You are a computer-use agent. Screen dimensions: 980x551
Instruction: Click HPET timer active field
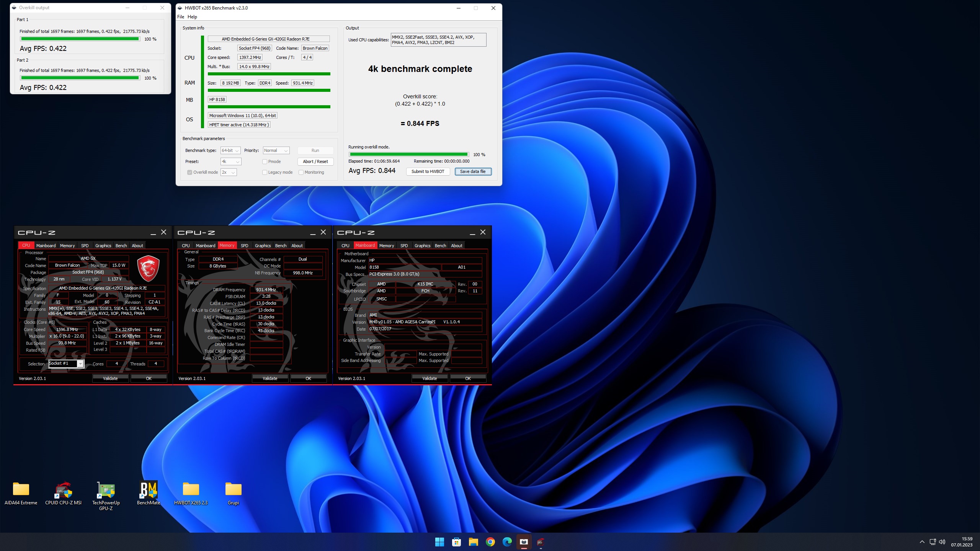click(x=239, y=125)
